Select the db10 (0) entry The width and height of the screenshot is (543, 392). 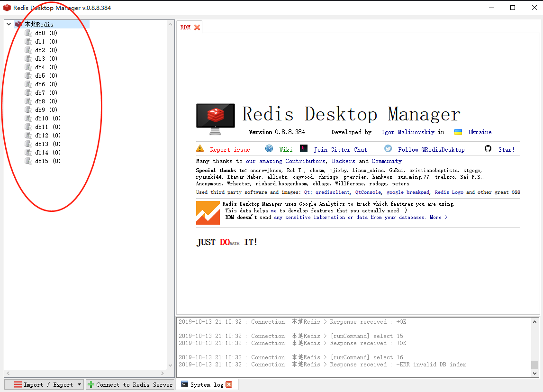coord(48,118)
